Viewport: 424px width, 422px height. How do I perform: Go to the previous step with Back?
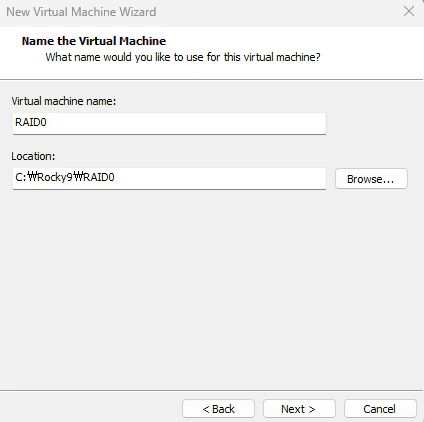218,409
